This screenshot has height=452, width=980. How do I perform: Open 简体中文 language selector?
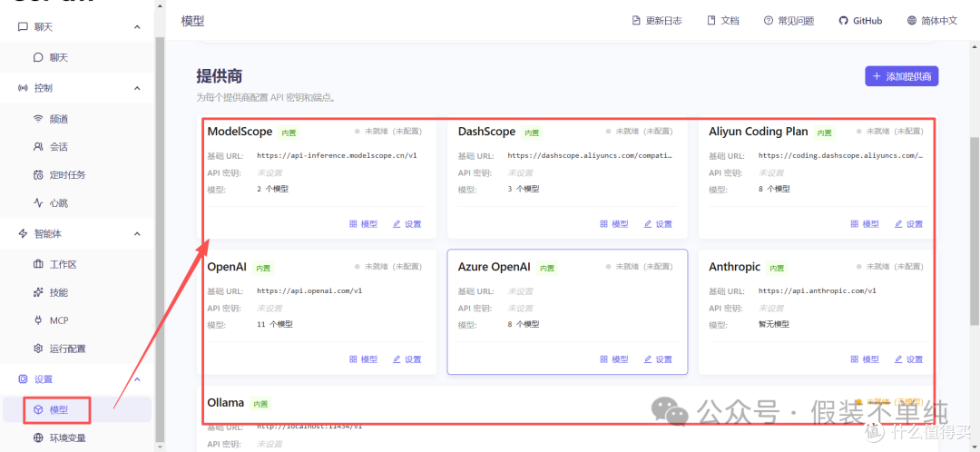933,21
